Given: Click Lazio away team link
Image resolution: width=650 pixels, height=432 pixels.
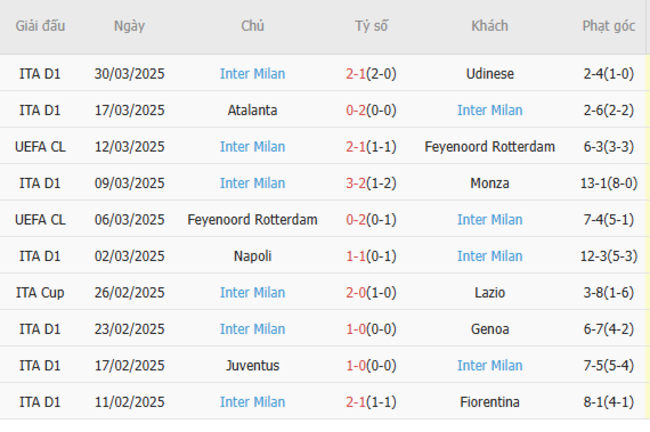Looking at the screenshot, I should pyautogui.click(x=490, y=293).
